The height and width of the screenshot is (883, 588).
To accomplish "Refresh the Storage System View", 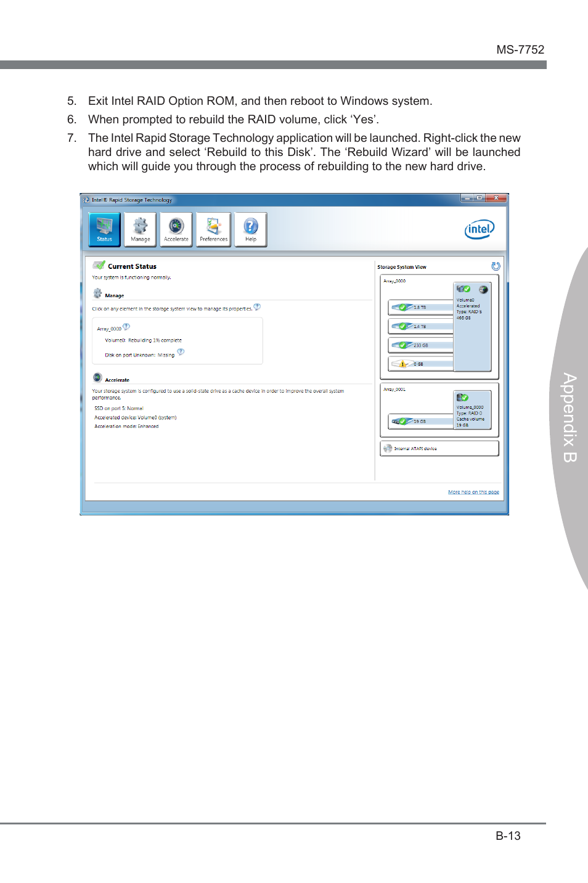I will [x=496, y=266].
